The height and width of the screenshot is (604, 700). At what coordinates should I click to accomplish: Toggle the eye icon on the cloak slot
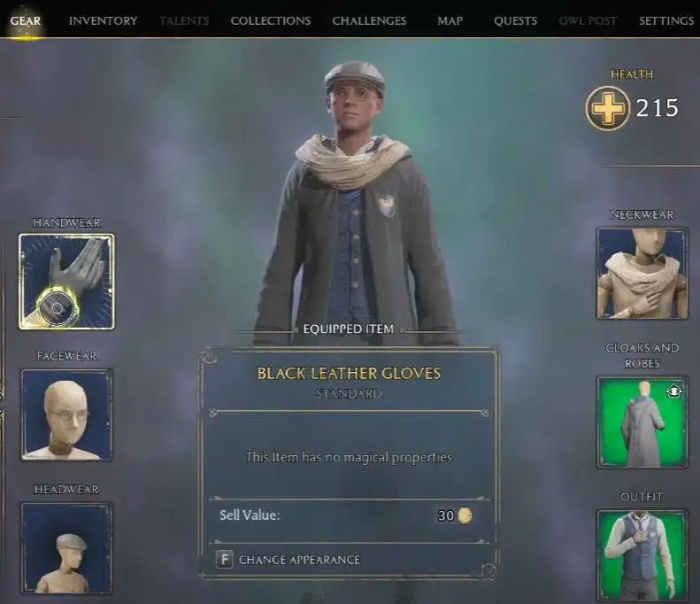pyautogui.click(x=673, y=391)
